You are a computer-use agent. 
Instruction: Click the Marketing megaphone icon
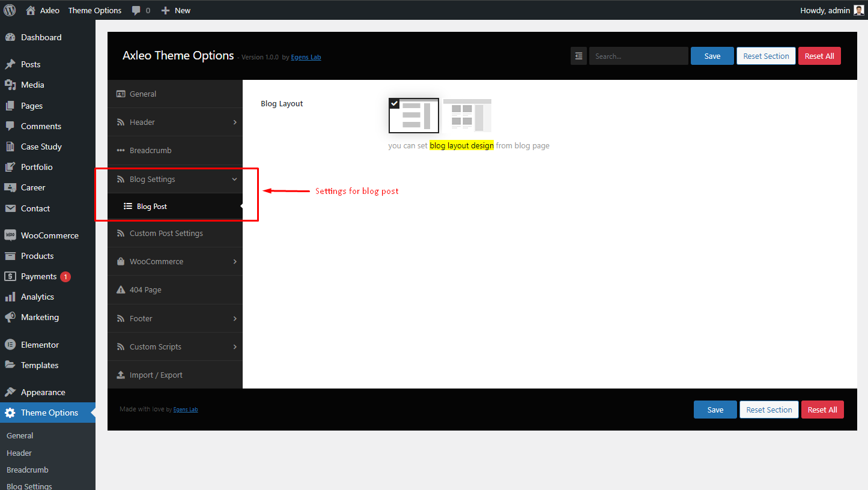[10, 317]
